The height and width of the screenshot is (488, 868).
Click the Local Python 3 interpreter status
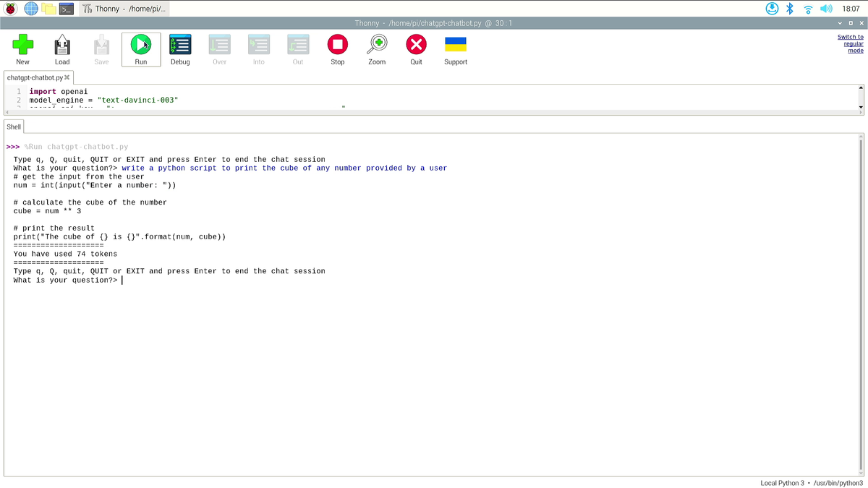(x=812, y=483)
